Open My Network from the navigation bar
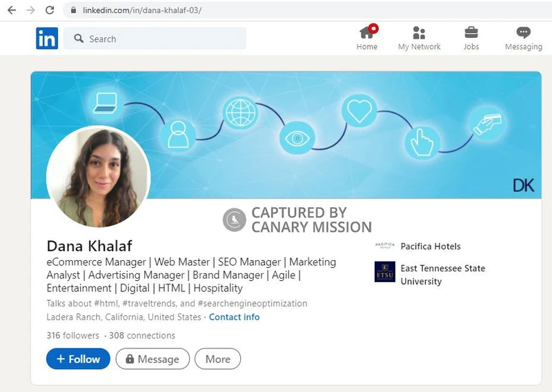The width and height of the screenshot is (552, 392). [x=419, y=38]
